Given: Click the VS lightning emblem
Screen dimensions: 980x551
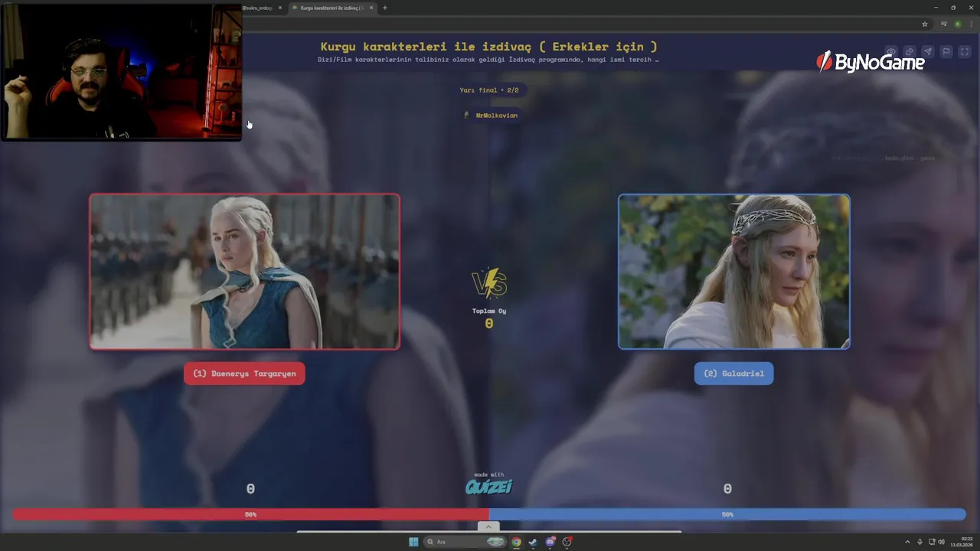Looking at the screenshot, I should (489, 283).
